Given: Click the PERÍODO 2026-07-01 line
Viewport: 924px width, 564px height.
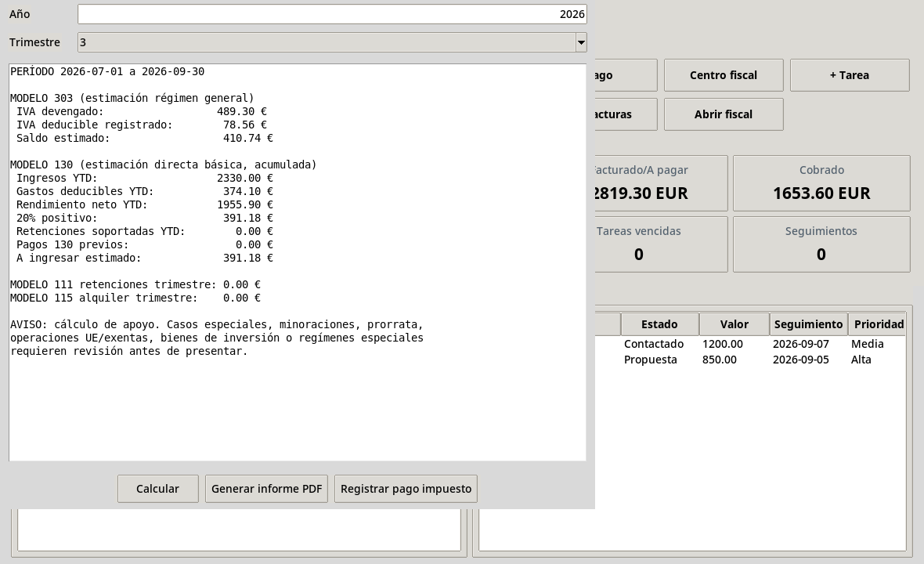Looking at the screenshot, I should (x=107, y=71).
